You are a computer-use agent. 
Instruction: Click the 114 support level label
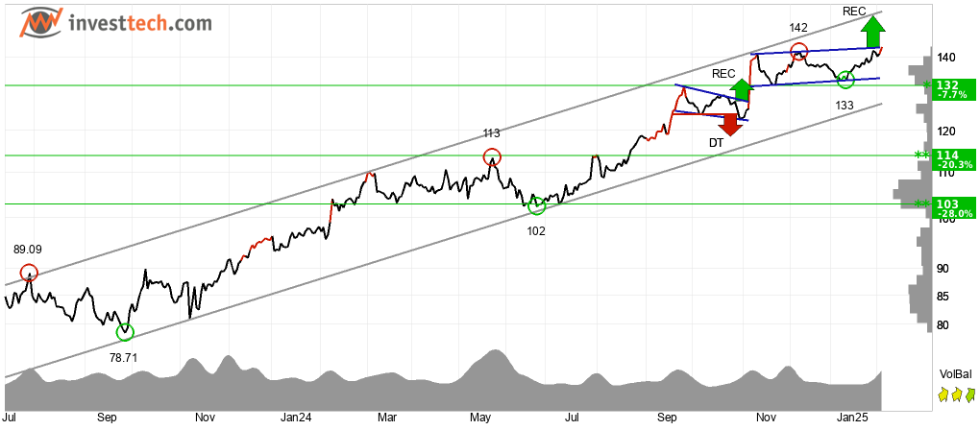pyautogui.click(x=952, y=159)
